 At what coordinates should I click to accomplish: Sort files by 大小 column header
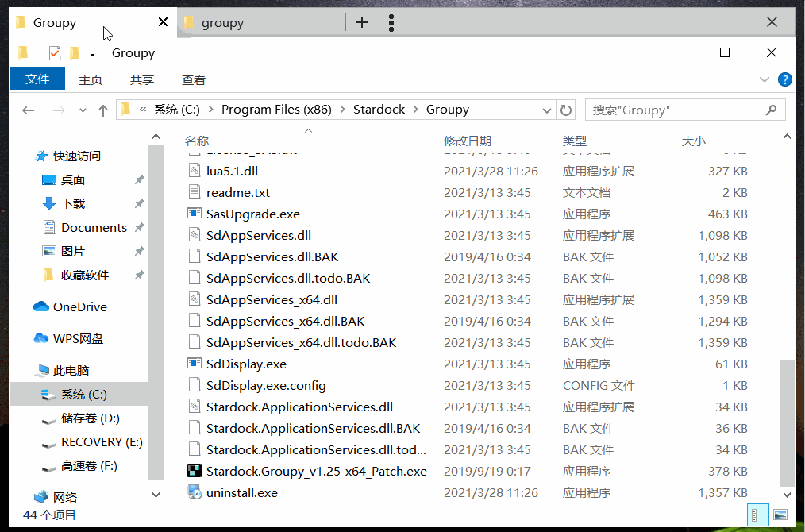coord(694,141)
